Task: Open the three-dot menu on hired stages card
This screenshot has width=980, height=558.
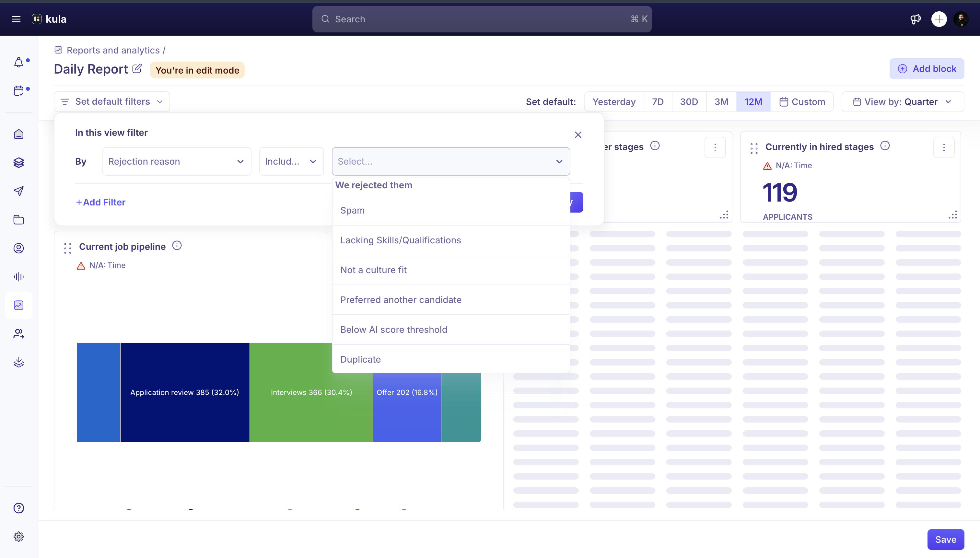Action: (x=944, y=147)
